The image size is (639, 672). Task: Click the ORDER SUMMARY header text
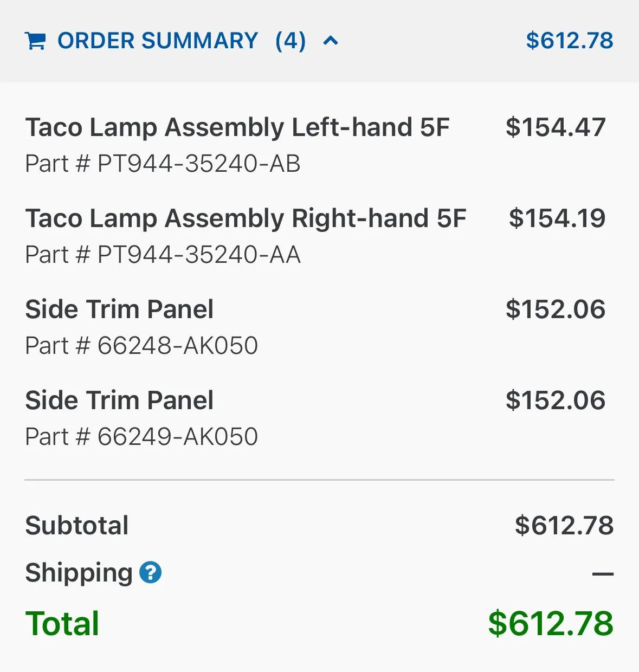(x=158, y=41)
